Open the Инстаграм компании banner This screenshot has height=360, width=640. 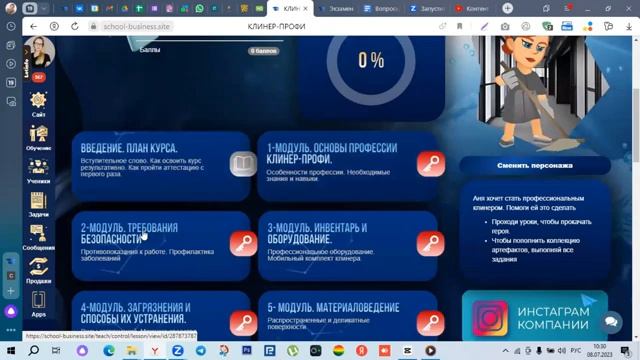click(x=535, y=316)
